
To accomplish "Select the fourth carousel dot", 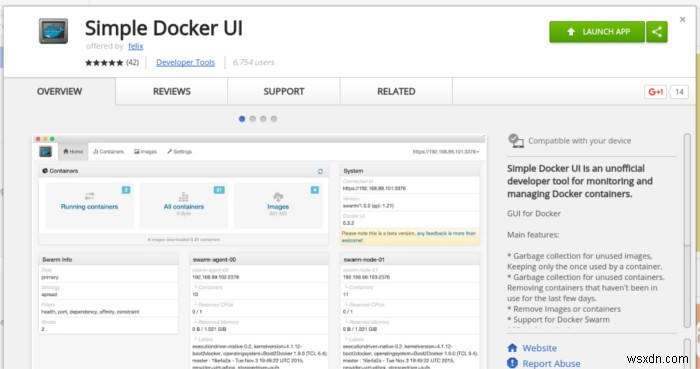I will [x=274, y=119].
